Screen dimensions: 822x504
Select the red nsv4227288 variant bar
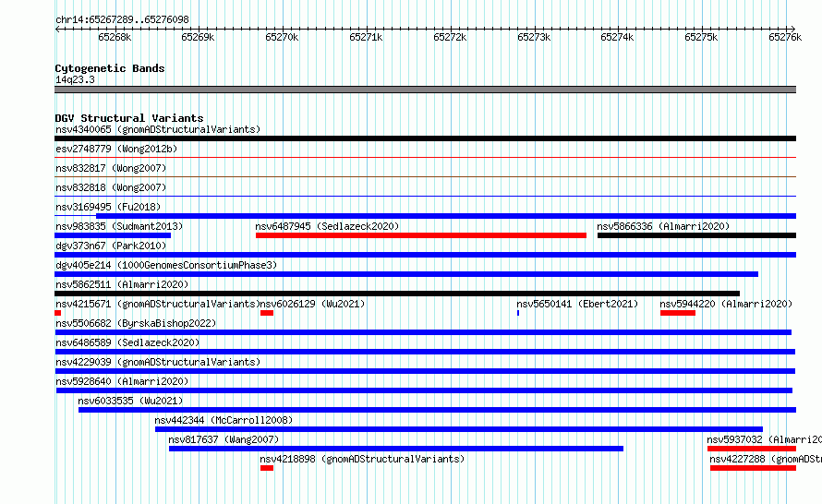tap(754, 468)
